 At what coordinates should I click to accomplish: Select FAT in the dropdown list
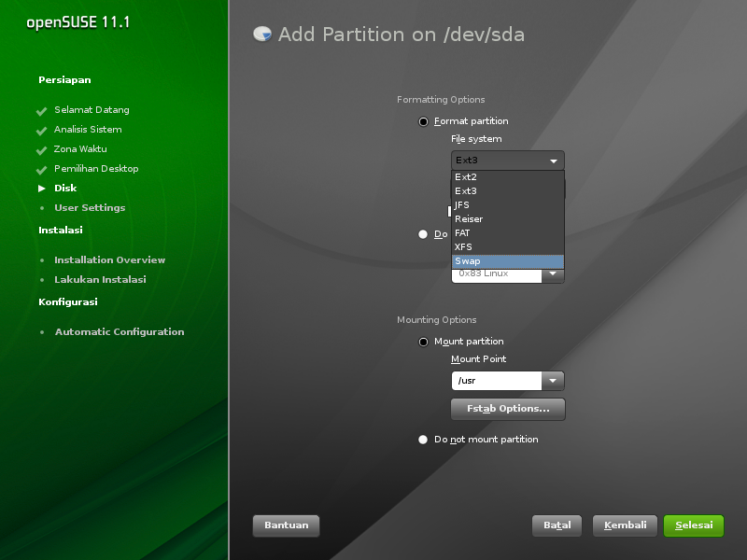point(507,232)
